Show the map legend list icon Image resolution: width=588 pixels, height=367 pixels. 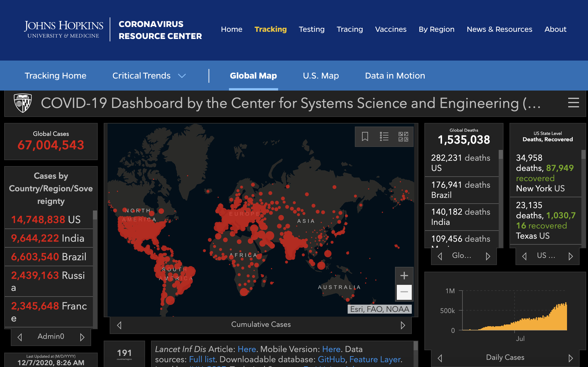click(384, 137)
